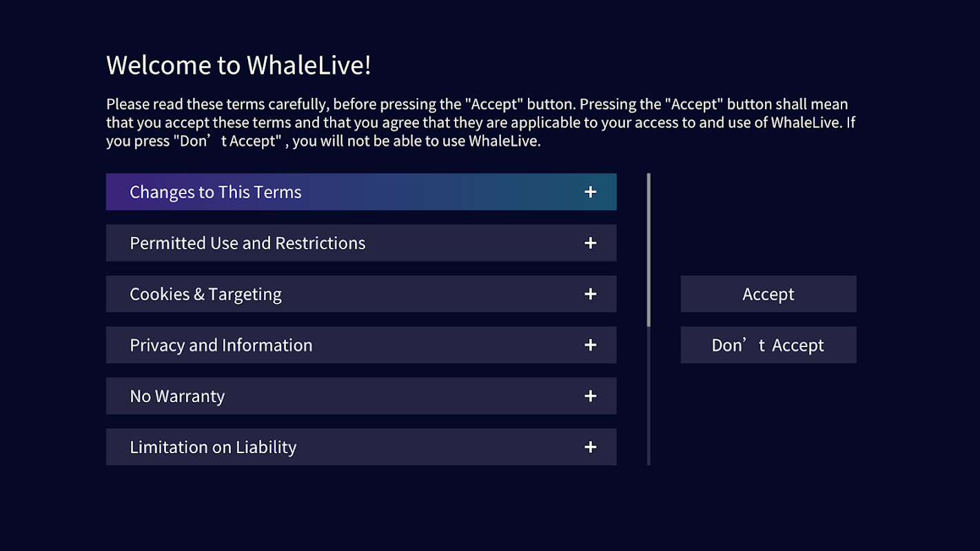This screenshot has height=551, width=980.
Task: Select the Privacy and Information label
Action: [x=221, y=345]
